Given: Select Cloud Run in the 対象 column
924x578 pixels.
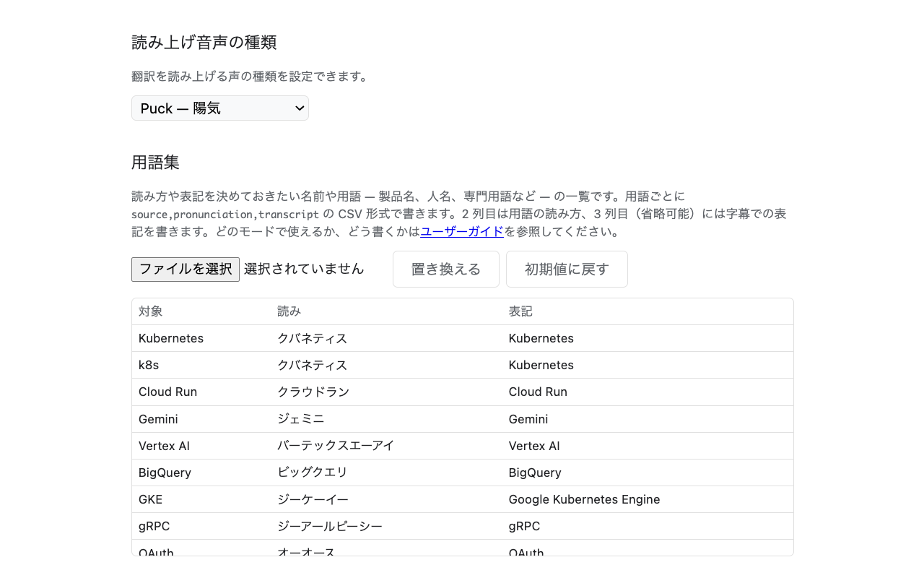Looking at the screenshot, I should coord(167,392).
